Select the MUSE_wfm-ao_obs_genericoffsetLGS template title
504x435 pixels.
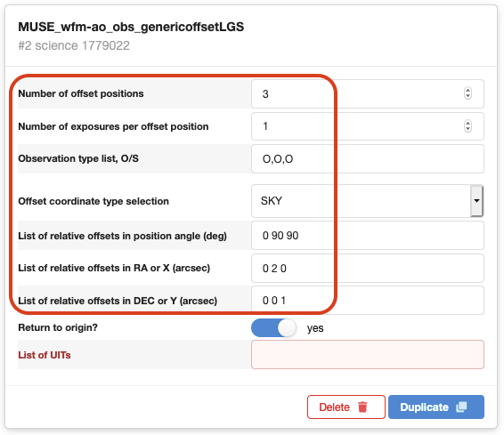click(x=131, y=27)
